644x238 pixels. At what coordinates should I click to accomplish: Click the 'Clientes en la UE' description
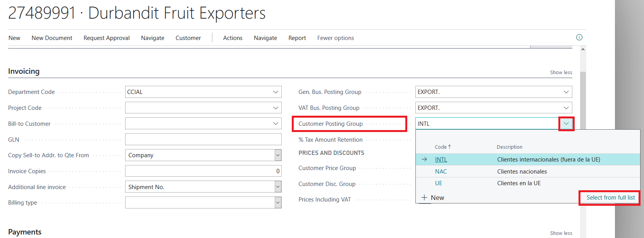[x=519, y=183]
